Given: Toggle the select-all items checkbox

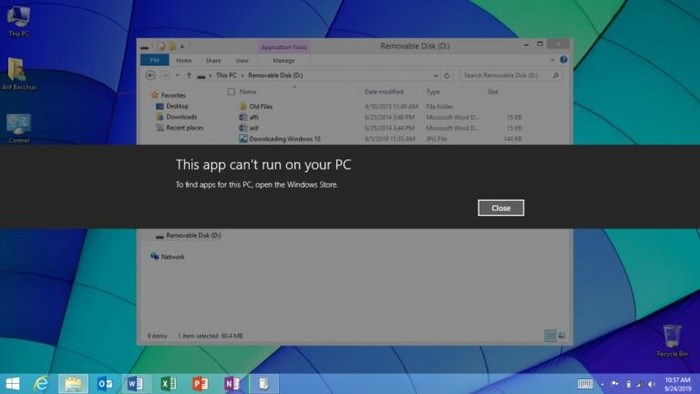Looking at the screenshot, I should click(231, 91).
